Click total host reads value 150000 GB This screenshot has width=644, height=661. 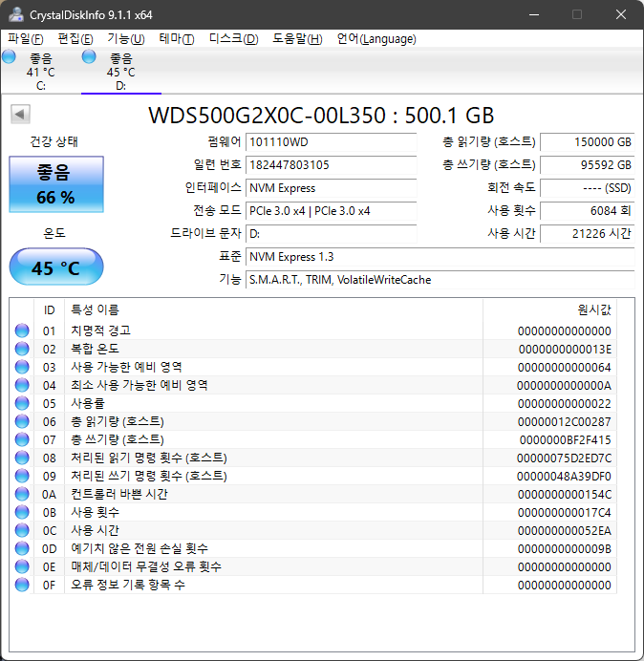point(587,142)
